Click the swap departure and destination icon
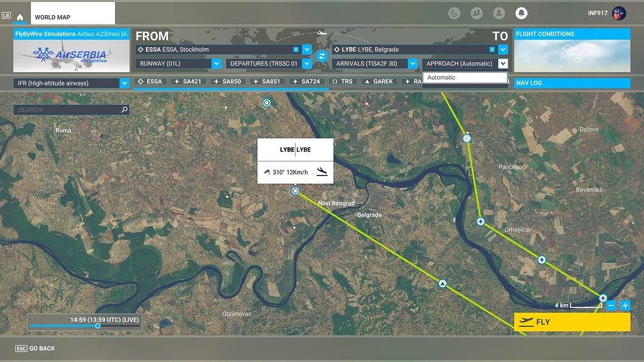The width and height of the screenshot is (644, 362). click(x=321, y=57)
